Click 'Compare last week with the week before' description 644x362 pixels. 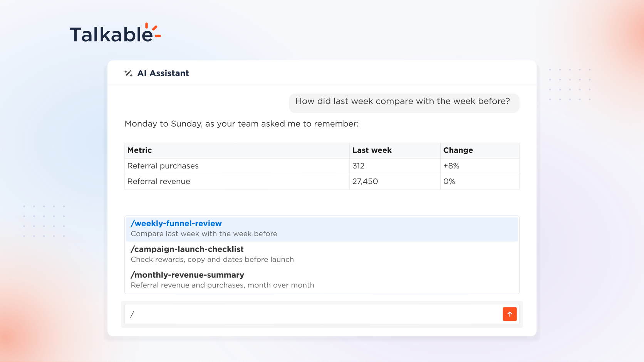[204, 234]
